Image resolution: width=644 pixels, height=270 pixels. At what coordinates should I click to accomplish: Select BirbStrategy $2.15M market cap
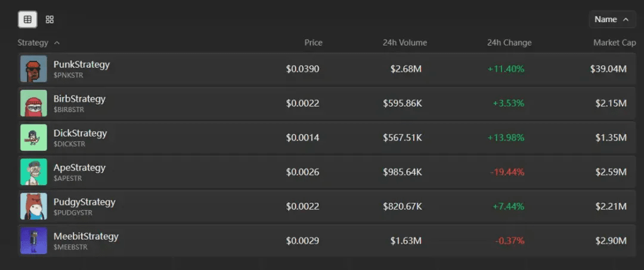tap(611, 103)
